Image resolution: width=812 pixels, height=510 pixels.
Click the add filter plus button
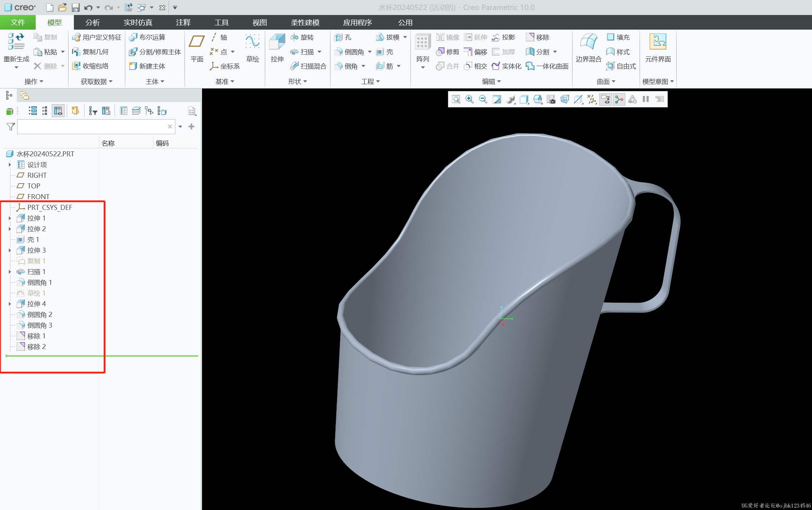pyautogui.click(x=191, y=127)
